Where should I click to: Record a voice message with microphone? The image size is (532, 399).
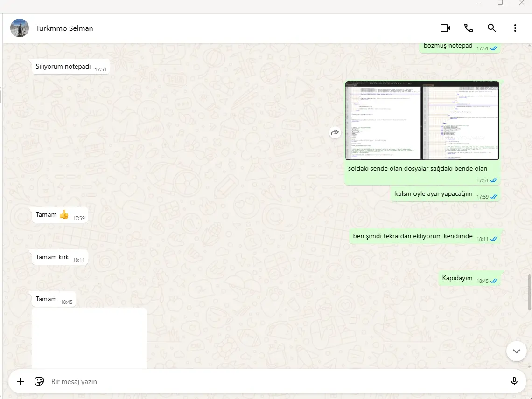[x=514, y=381]
